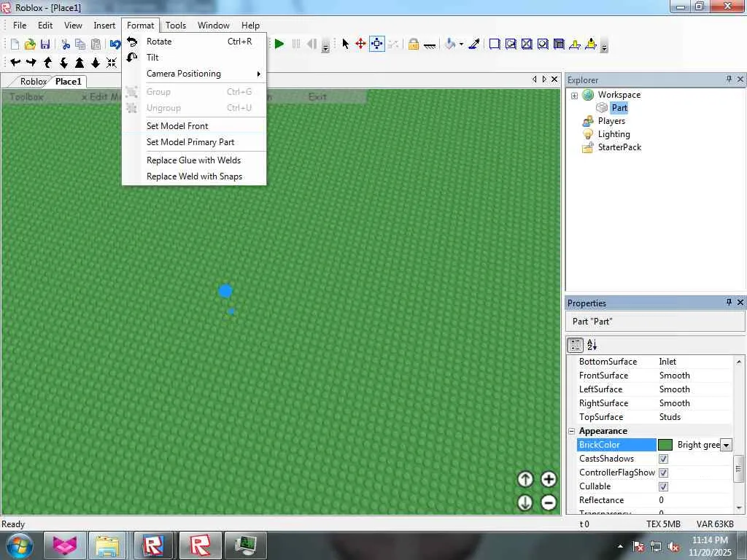Viewport: 747px width, 560px height.
Task: Save the place with the floppy icon
Action: tap(45, 44)
